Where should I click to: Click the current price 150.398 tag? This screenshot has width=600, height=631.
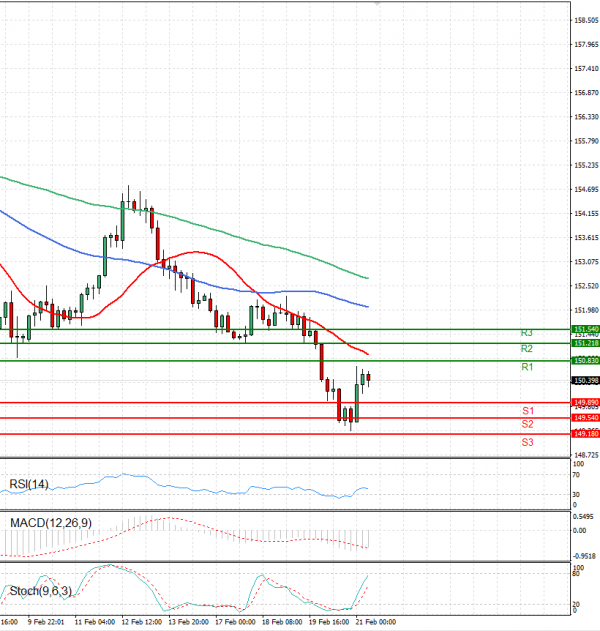586,380
